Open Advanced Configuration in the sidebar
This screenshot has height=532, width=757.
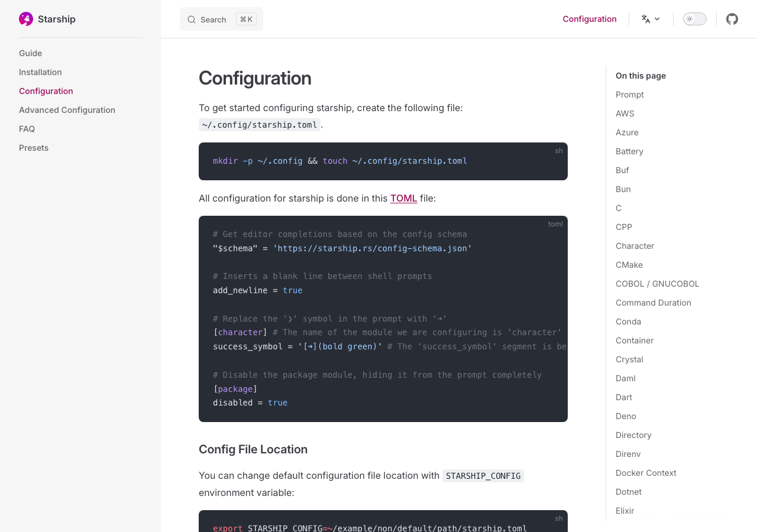coord(67,110)
